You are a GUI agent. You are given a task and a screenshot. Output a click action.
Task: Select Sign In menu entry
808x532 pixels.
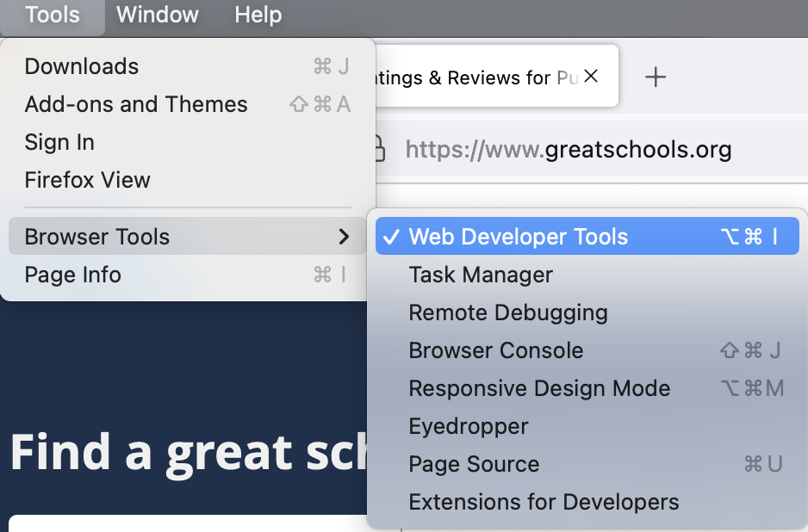click(x=188, y=142)
